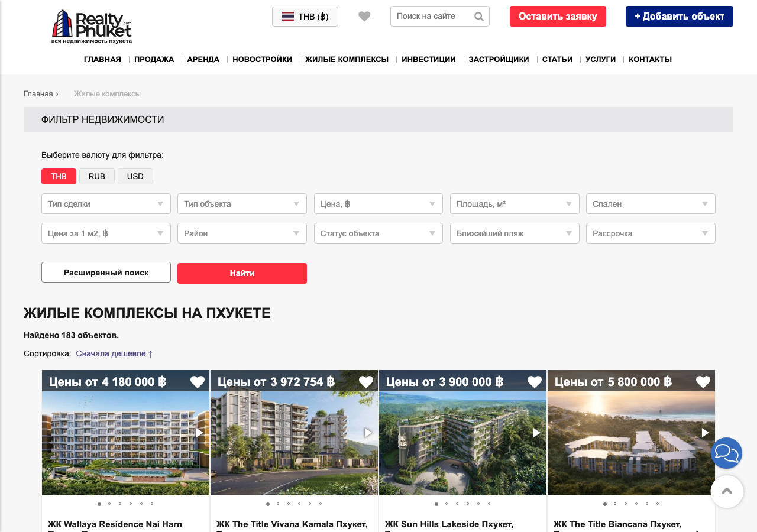757x532 pixels.
Task: Favorite the Title Biancana card
Action: pos(703,382)
